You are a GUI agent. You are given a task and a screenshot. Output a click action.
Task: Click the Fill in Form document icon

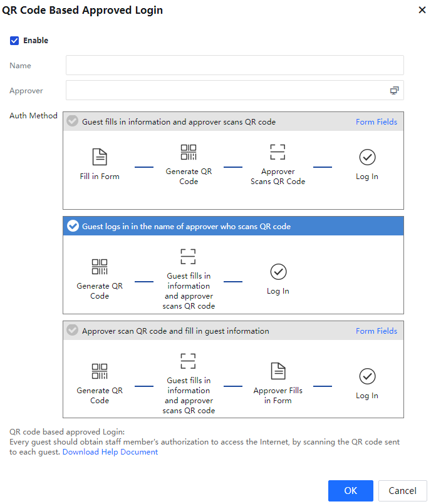(x=100, y=157)
